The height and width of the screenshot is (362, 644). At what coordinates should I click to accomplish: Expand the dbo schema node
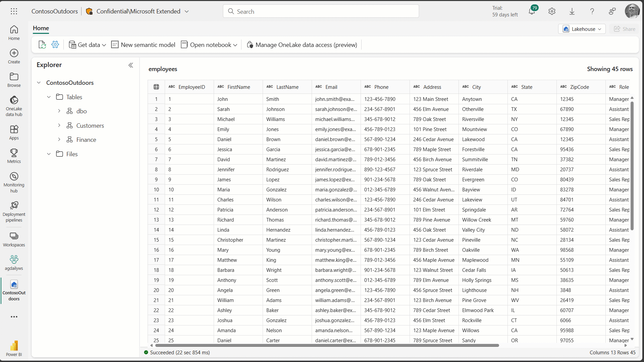(59, 111)
